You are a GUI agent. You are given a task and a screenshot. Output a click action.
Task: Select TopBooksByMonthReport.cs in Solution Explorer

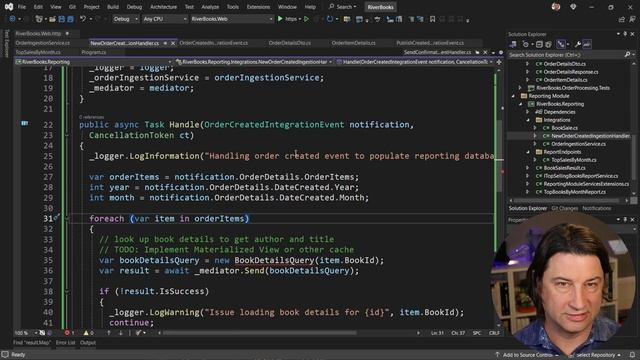[574, 192]
